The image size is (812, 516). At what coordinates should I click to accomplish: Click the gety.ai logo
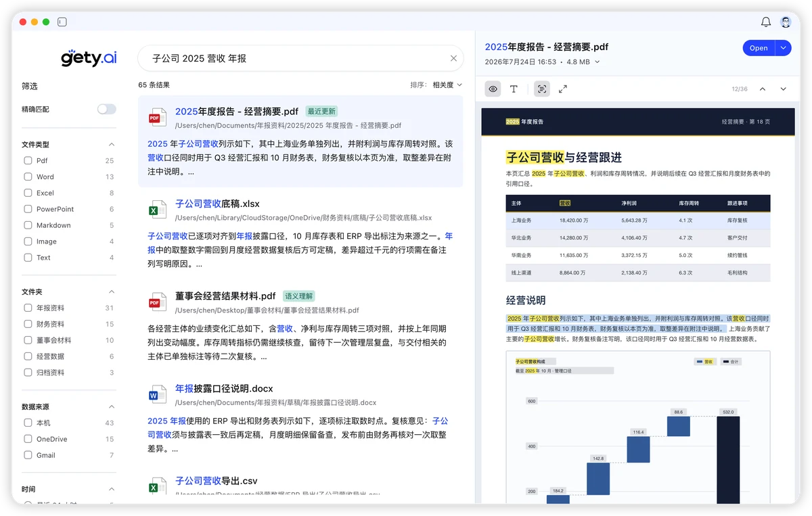point(89,58)
